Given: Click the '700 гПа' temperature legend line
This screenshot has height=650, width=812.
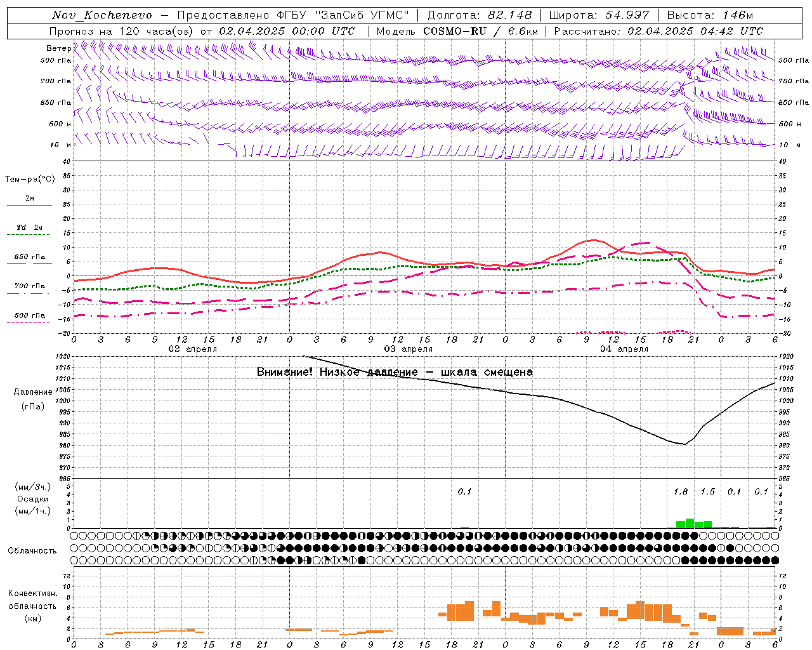Looking at the screenshot, I should (29, 294).
